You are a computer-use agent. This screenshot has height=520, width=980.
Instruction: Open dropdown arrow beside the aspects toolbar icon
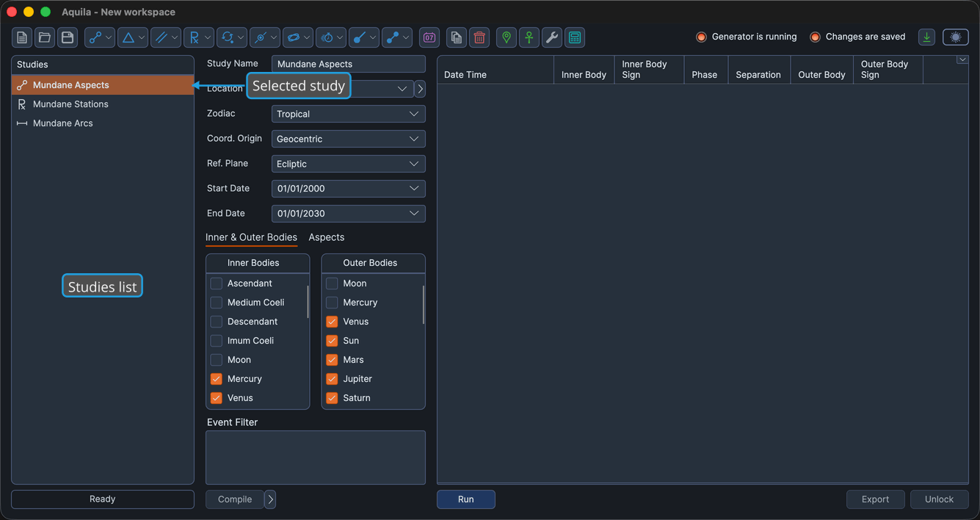pos(109,37)
